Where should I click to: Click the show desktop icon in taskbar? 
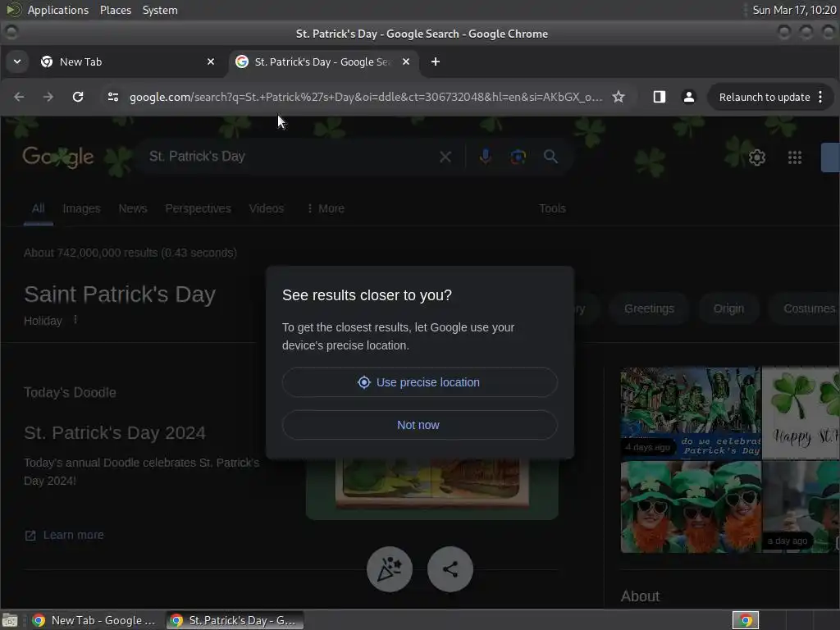coord(10,620)
